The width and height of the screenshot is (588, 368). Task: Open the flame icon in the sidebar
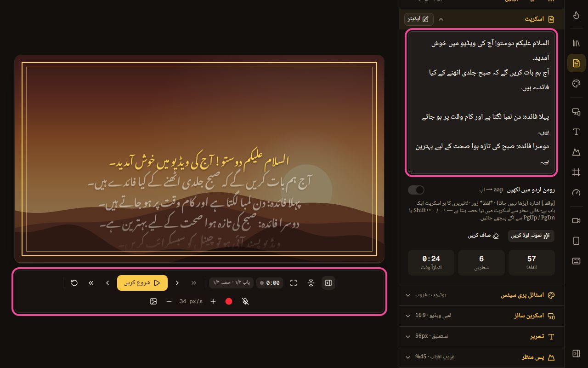tap(576, 15)
